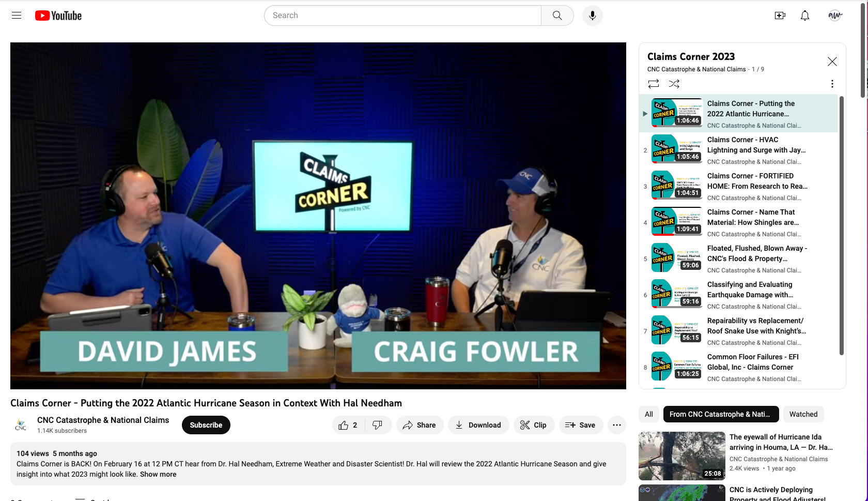The width and height of the screenshot is (868, 501).
Task: Select the Watched filter chip
Action: tap(803, 414)
